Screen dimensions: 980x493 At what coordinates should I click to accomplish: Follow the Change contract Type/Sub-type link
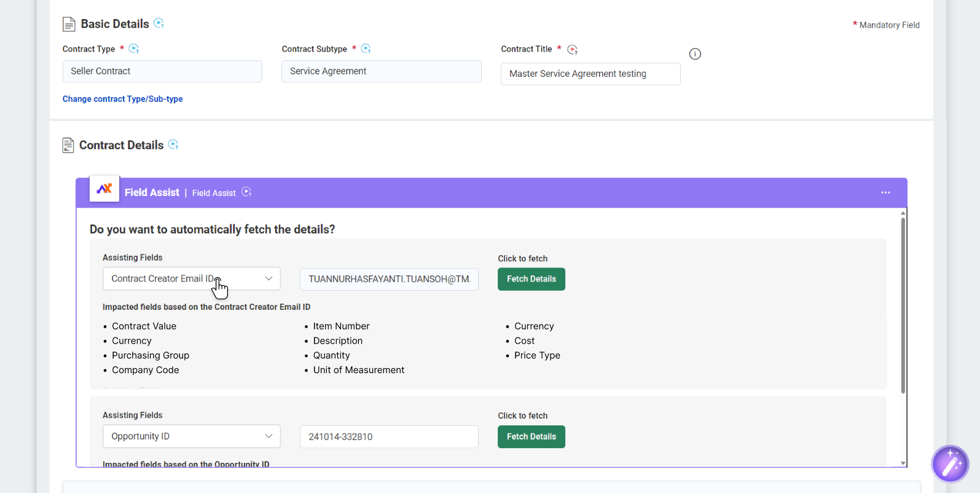pyautogui.click(x=123, y=99)
